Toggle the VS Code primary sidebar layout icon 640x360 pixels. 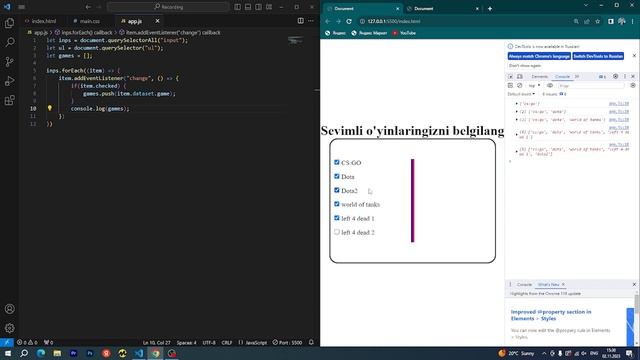(x=238, y=7)
